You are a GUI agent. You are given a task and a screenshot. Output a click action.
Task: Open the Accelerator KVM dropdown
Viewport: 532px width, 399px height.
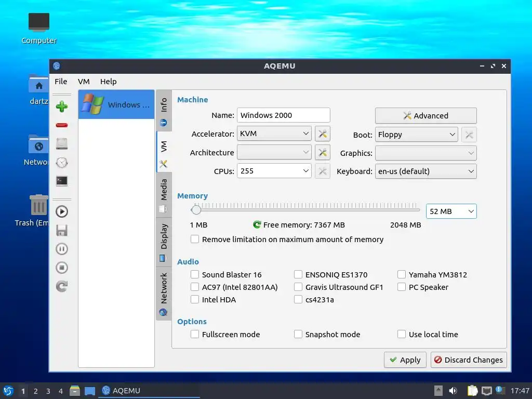tap(274, 134)
